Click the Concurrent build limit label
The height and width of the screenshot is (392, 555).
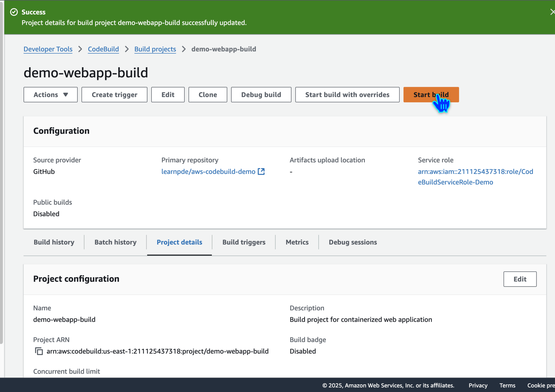[67, 371]
